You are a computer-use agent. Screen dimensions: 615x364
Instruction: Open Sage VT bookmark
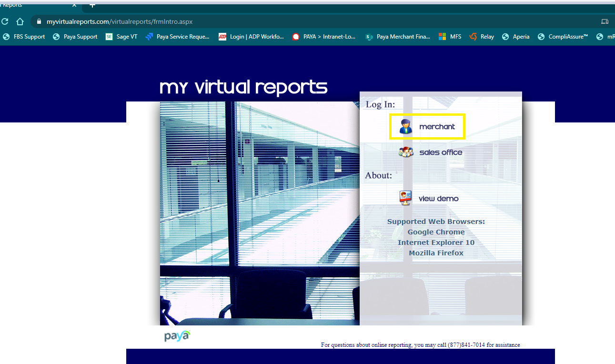pyautogui.click(x=121, y=37)
